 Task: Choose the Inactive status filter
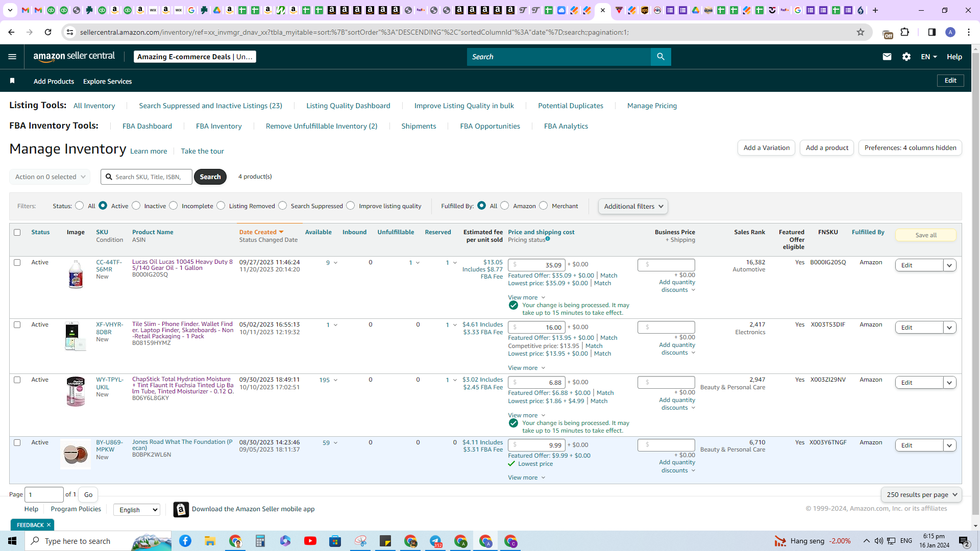pyautogui.click(x=136, y=206)
